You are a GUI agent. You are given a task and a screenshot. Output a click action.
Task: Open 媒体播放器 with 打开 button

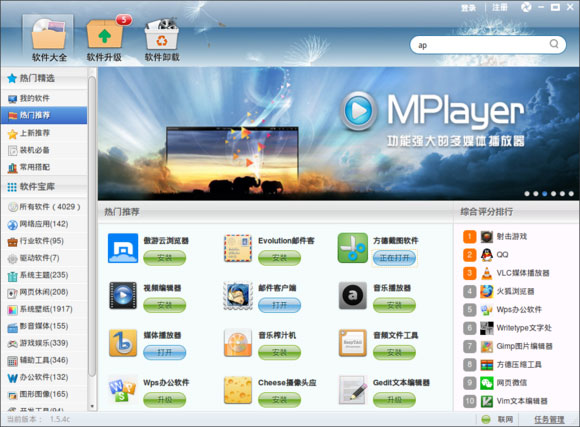(165, 353)
